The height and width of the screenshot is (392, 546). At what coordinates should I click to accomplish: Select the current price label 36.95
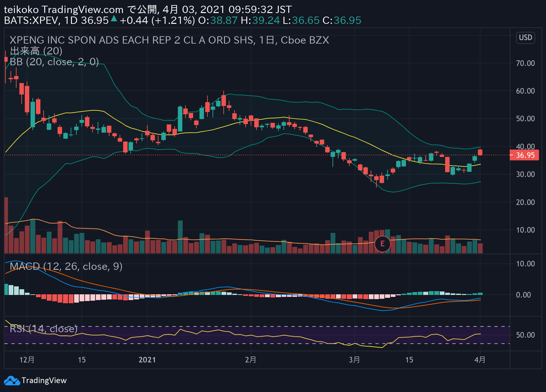point(525,155)
